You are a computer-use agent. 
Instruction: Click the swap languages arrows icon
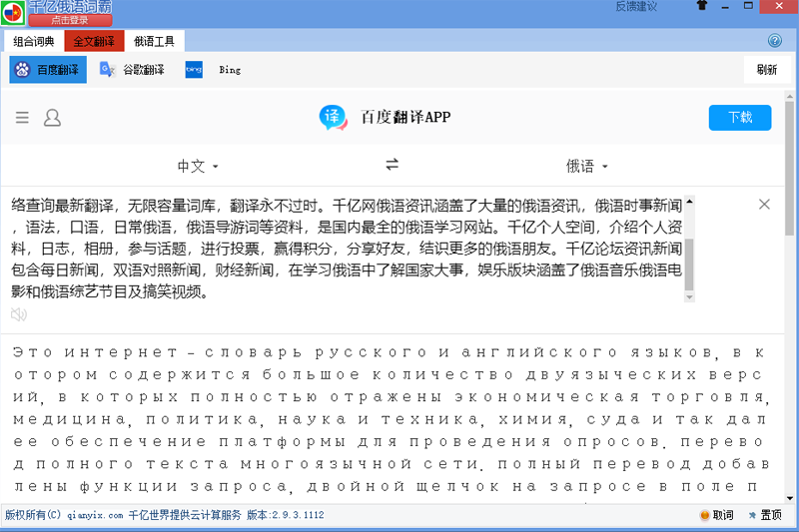(x=393, y=165)
